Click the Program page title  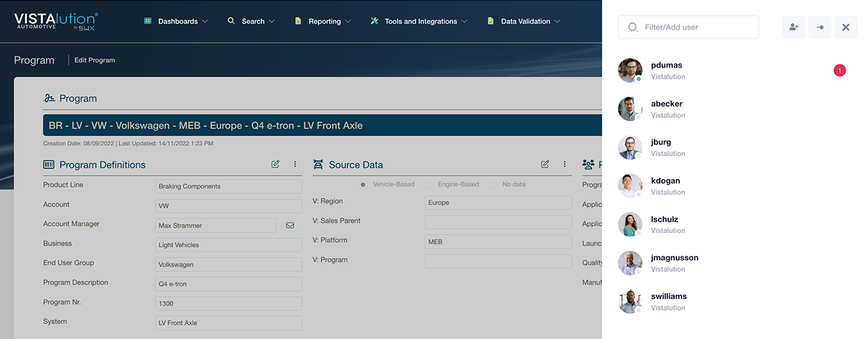pyautogui.click(x=34, y=60)
